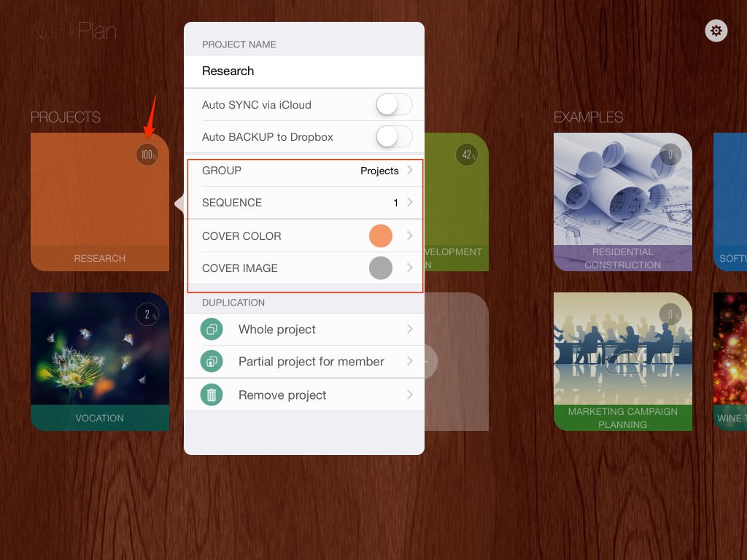Viewport: 747px width, 560px height.
Task: Open the SEQUENCE selection row
Action: [x=303, y=203]
